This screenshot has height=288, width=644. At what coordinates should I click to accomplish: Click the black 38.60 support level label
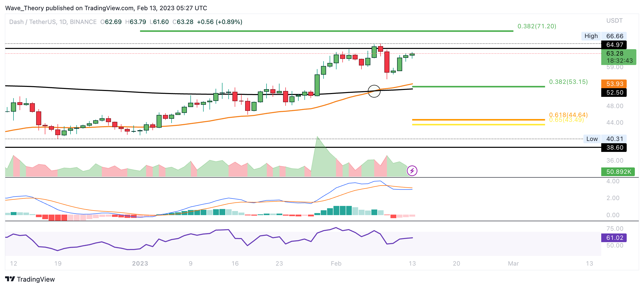(614, 148)
